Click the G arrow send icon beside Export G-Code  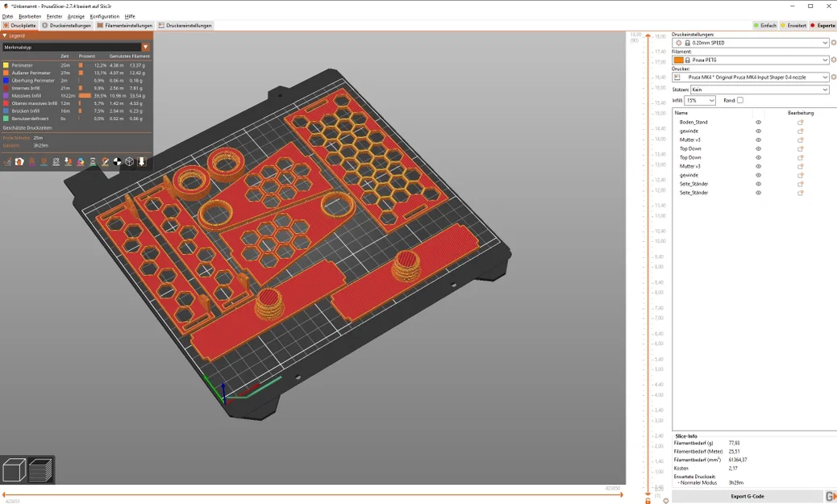[x=831, y=497]
